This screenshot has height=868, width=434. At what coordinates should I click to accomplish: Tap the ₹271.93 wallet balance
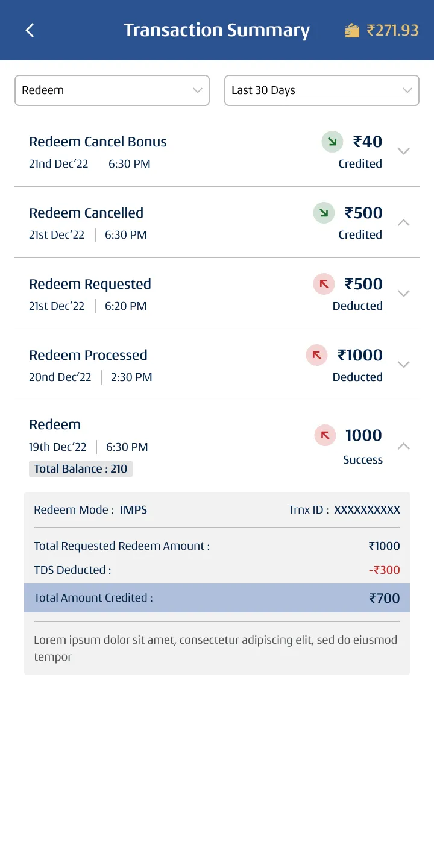pos(392,30)
